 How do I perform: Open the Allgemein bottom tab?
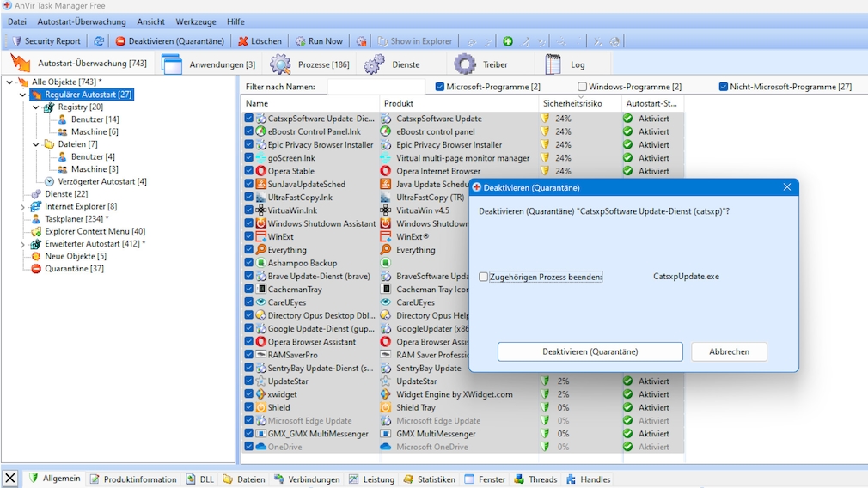(x=54, y=478)
